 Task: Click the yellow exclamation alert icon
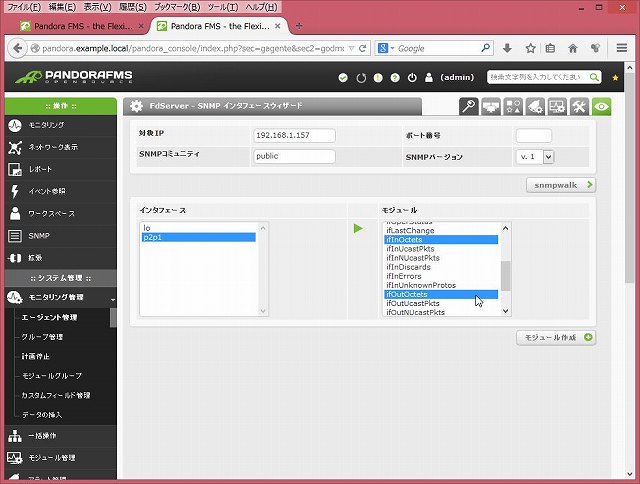point(378,78)
